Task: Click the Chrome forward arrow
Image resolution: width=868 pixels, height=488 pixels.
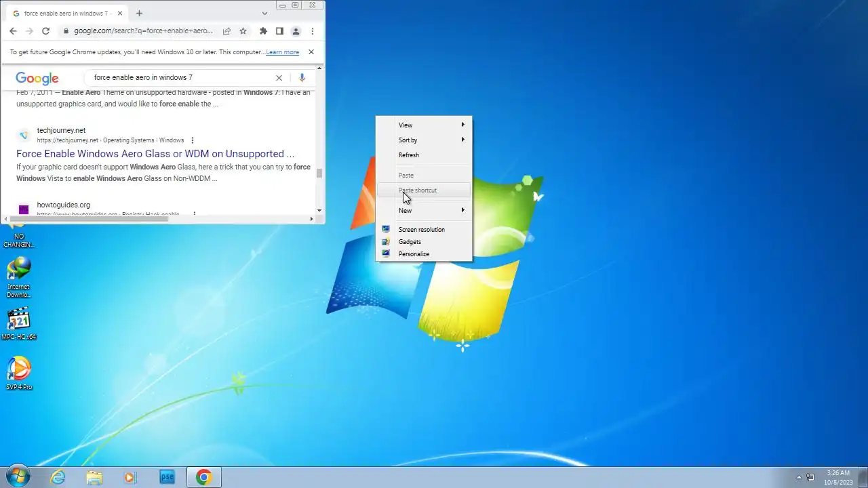Action: click(29, 31)
